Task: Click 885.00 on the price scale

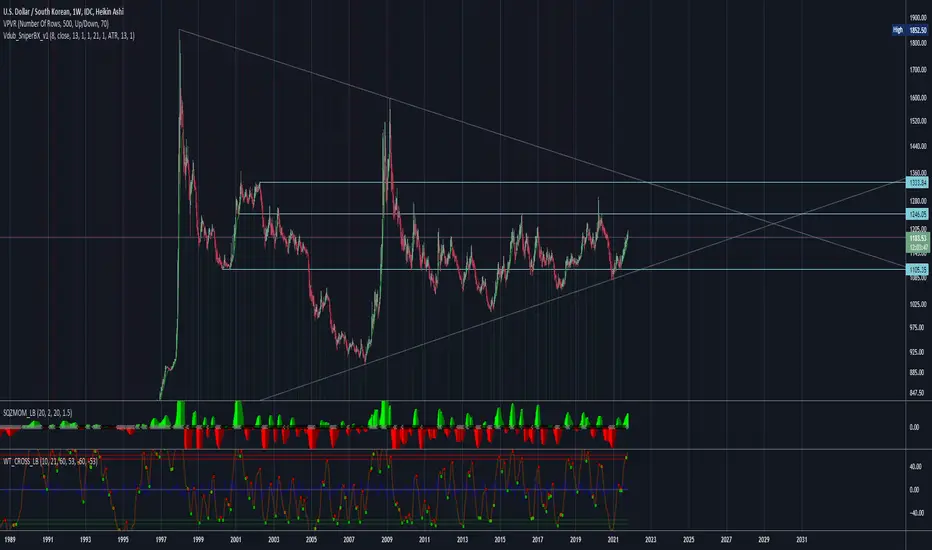Action: point(918,373)
